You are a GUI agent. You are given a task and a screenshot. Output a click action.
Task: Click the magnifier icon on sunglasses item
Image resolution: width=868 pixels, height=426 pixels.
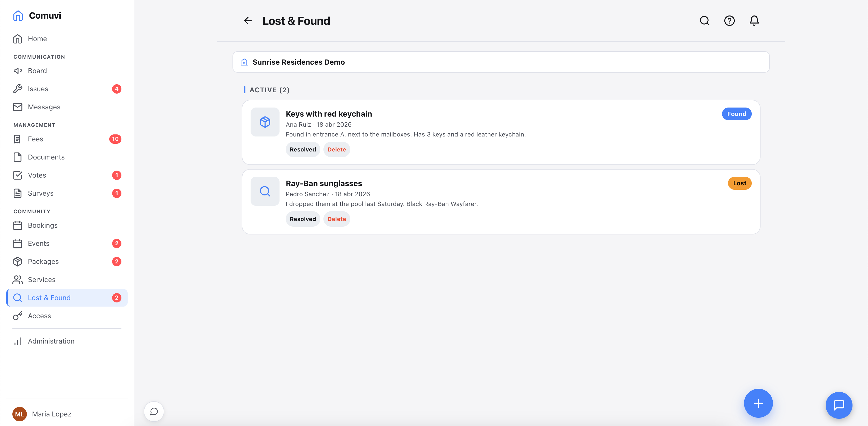(265, 191)
